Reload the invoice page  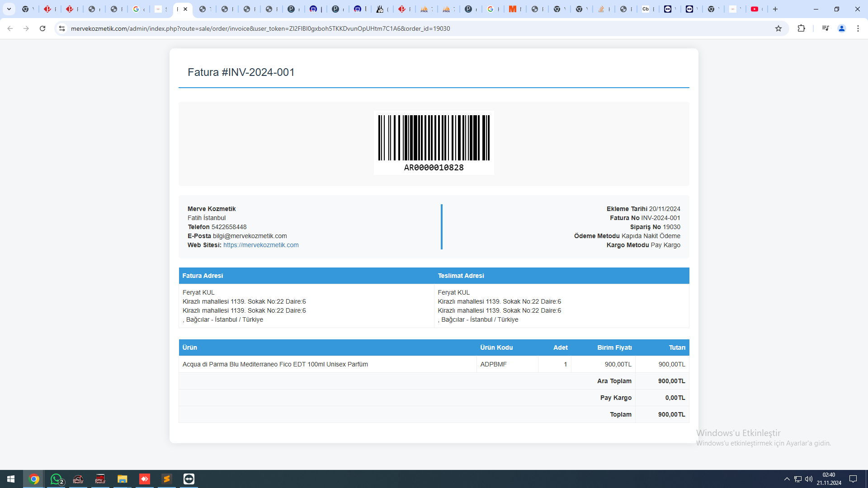pyautogui.click(x=42, y=28)
